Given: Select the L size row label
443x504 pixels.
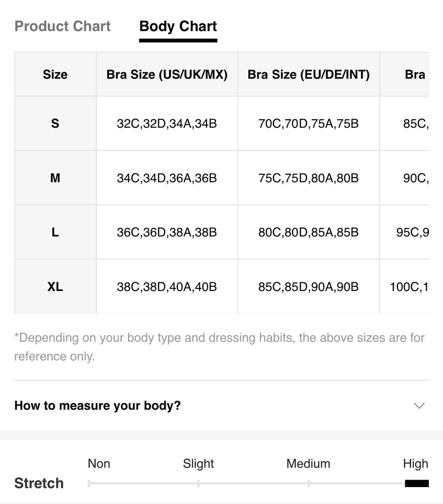Looking at the screenshot, I should point(55,232).
